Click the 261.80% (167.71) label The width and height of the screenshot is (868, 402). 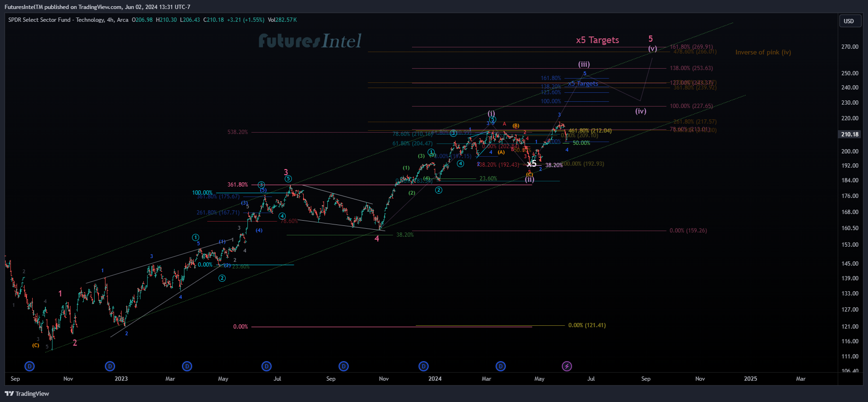[218, 213]
